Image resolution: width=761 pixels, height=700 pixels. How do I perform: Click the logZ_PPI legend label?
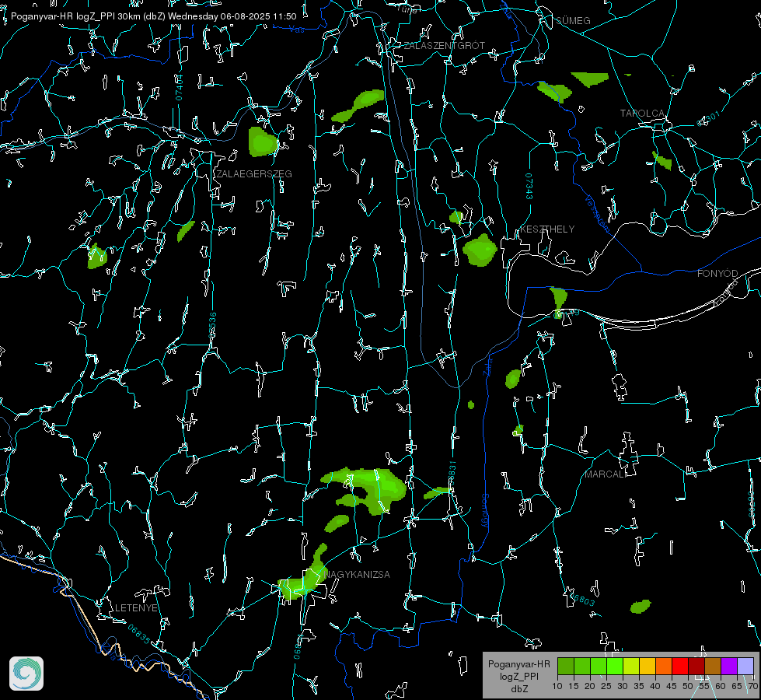518,677
